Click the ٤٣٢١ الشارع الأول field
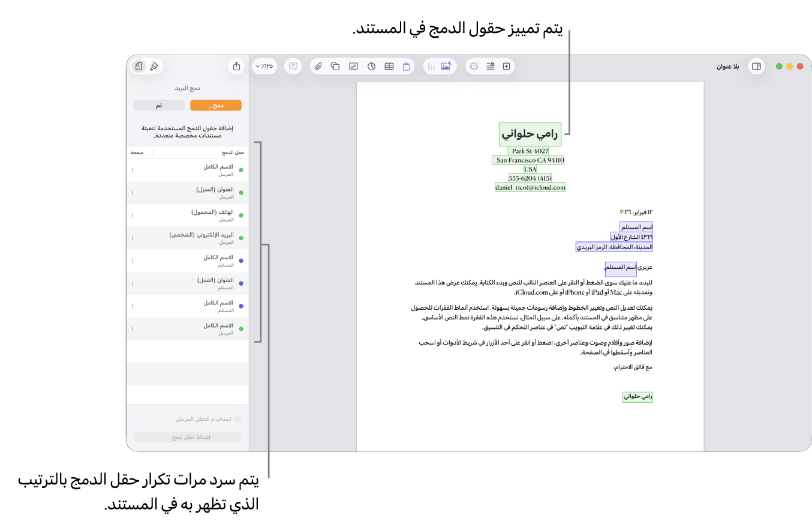The height and width of the screenshot is (530, 812). tap(631, 237)
